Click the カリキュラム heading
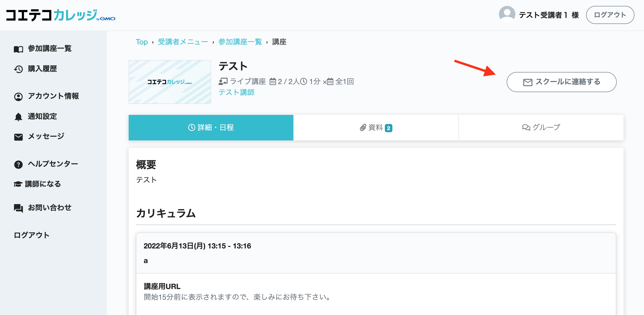The height and width of the screenshot is (315, 644). [166, 213]
